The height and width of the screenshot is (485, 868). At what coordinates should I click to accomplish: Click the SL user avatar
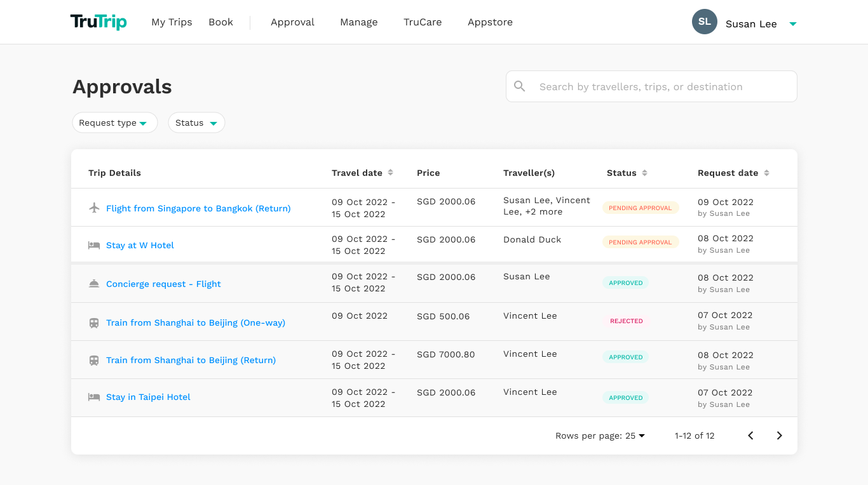(705, 22)
